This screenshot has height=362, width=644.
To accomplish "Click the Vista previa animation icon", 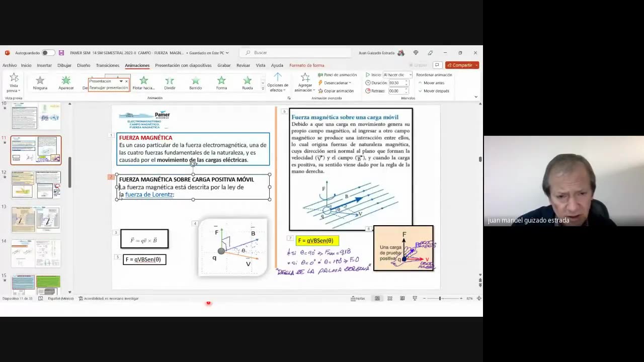I will tap(14, 77).
